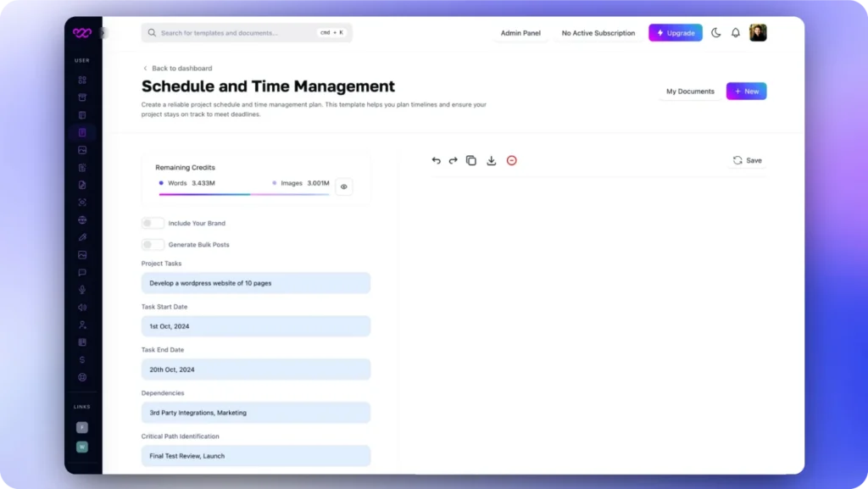868x489 pixels.
Task: Open the globe icon in sidebar
Action: coord(82,220)
